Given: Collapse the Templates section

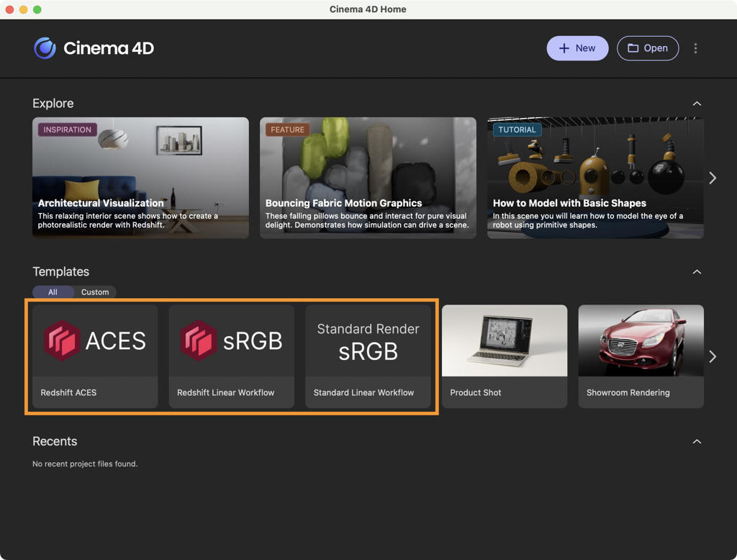Looking at the screenshot, I should pos(697,272).
